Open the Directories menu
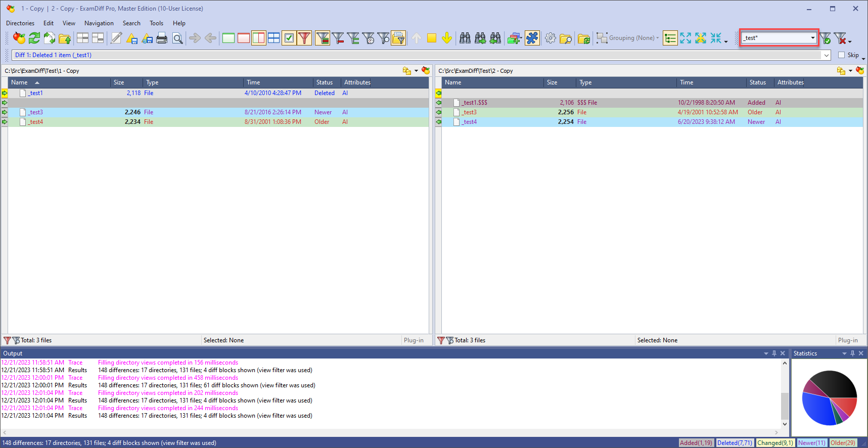The height and width of the screenshot is (448, 868). tap(20, 23)
